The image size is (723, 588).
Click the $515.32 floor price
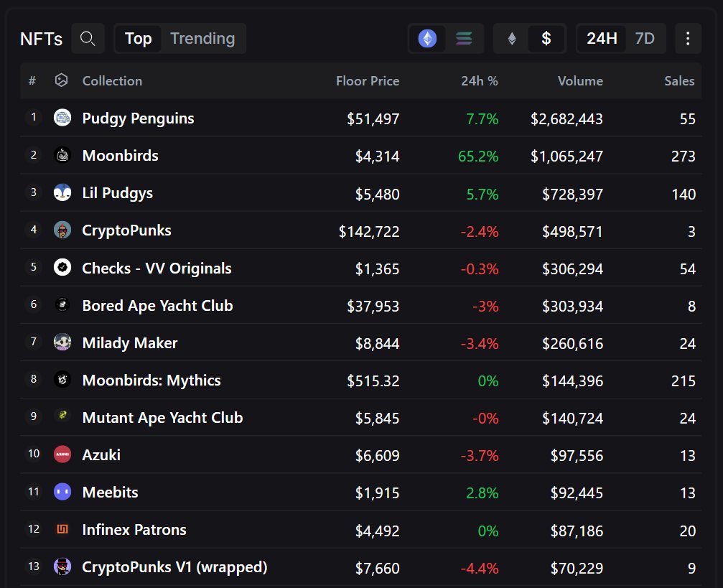[373, 381]
